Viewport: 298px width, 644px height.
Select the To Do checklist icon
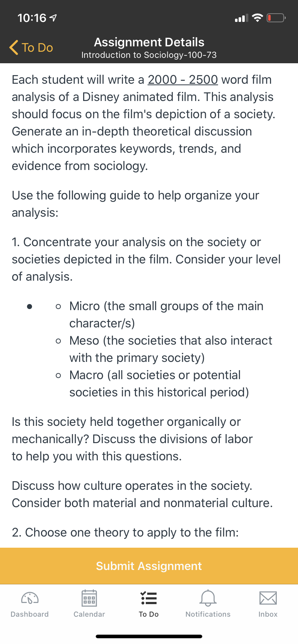coord(149,598)
